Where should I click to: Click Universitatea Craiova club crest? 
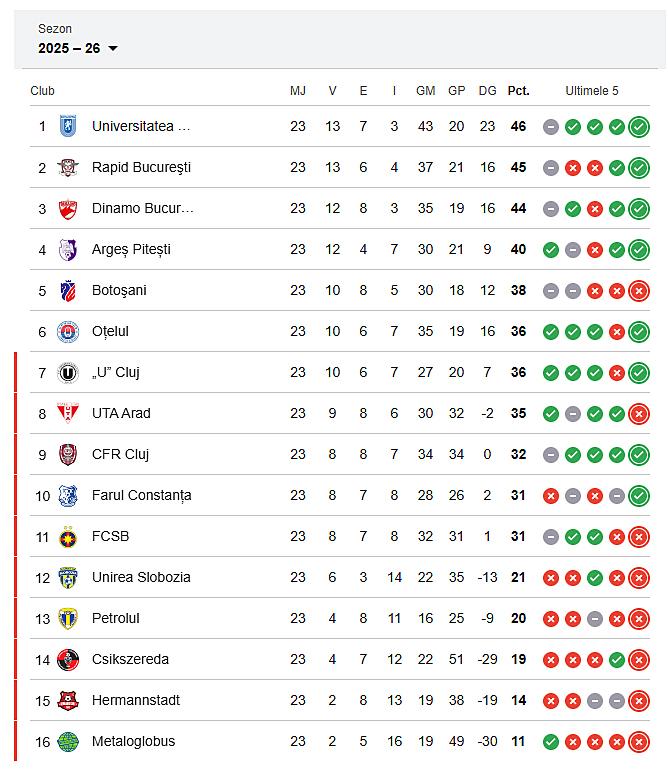coord(68,126)
